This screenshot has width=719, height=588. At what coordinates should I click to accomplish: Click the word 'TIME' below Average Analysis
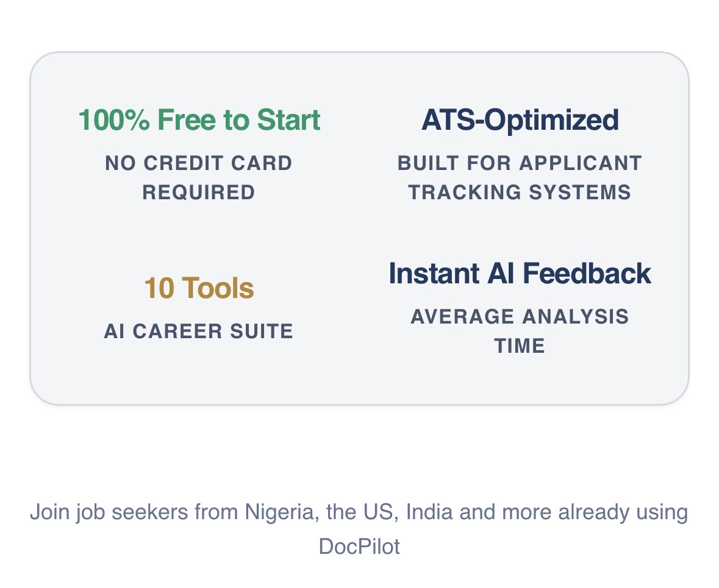(x=520, y=346)
